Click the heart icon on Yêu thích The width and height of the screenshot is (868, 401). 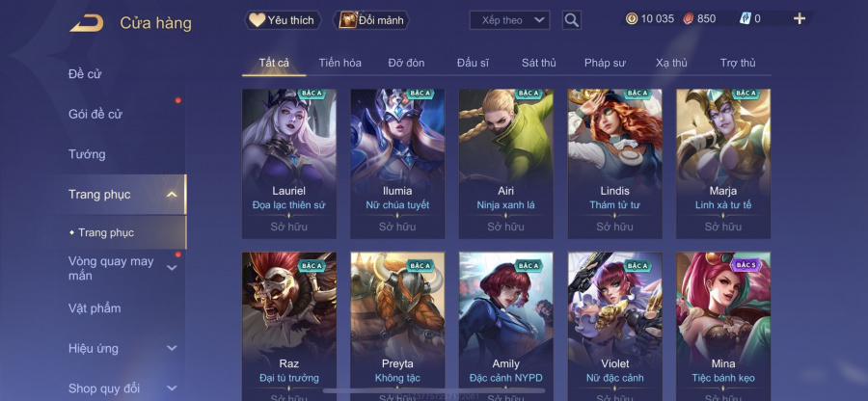pos(257,20)
